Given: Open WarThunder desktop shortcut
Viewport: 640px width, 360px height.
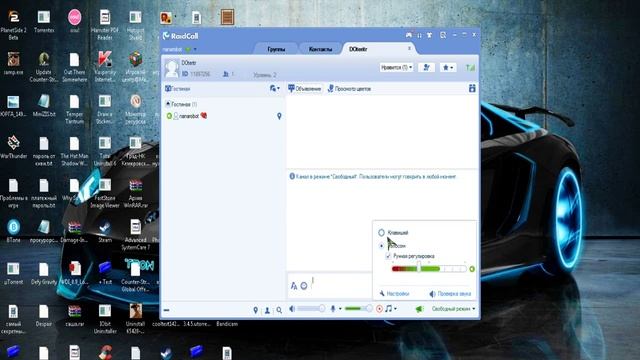Looking at the screenshot, I should click(13, 147).
